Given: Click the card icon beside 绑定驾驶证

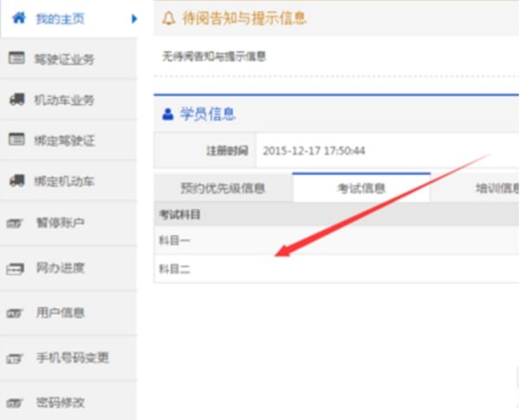Looking at the screenshot, I should [x=16, y=139].
